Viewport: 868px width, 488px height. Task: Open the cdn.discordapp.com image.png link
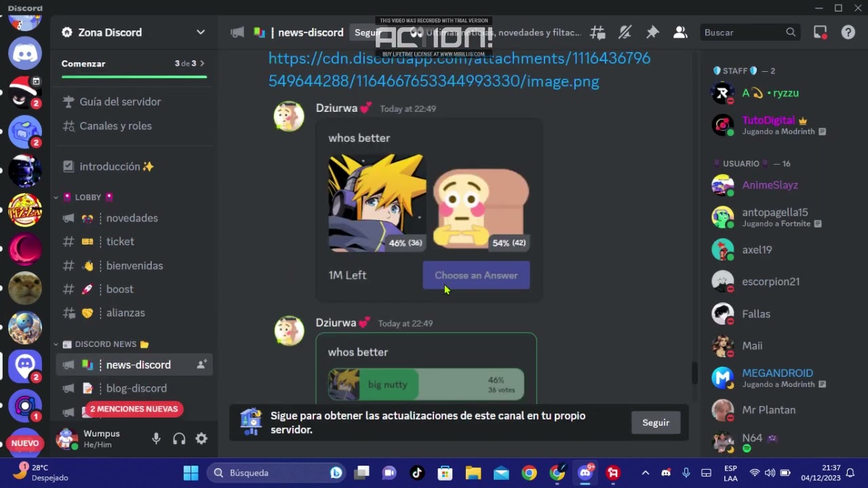(459, 70)
